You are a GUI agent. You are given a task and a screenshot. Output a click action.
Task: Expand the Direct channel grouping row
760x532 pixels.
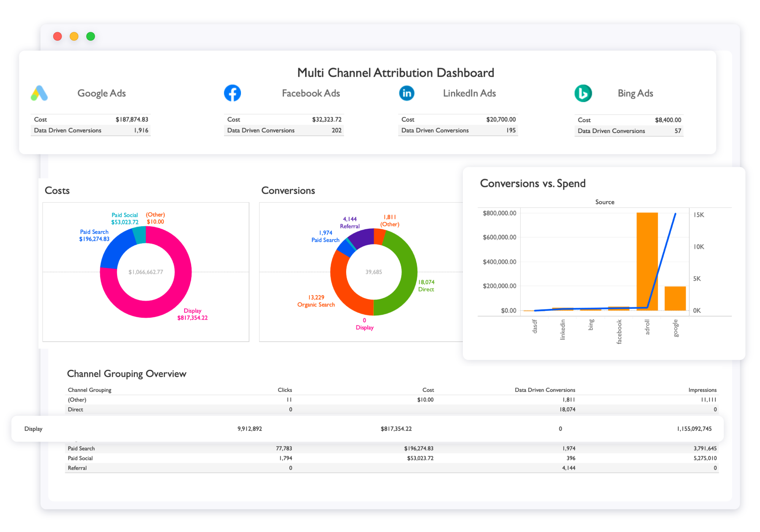tap(75, 409)
